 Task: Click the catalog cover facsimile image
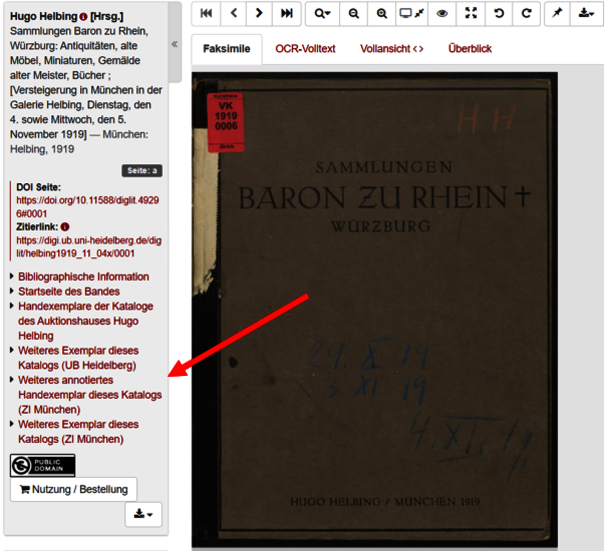point(374,310)
